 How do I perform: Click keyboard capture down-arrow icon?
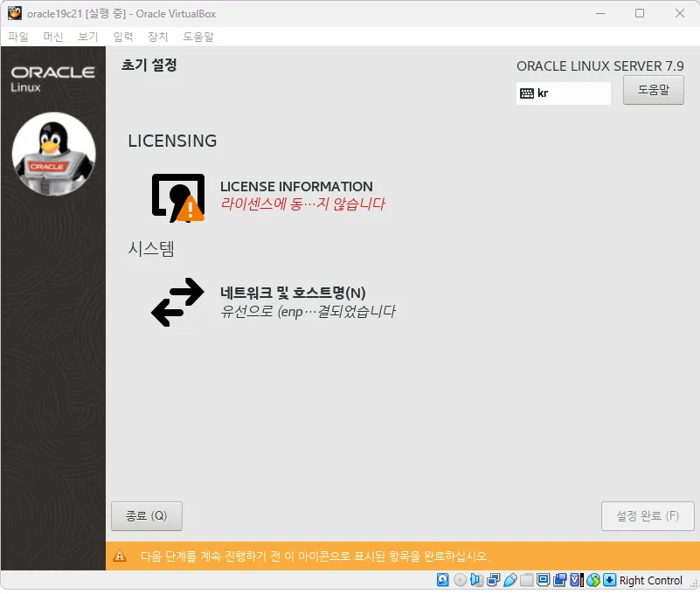pyautogui.click(x=609, y=580)
